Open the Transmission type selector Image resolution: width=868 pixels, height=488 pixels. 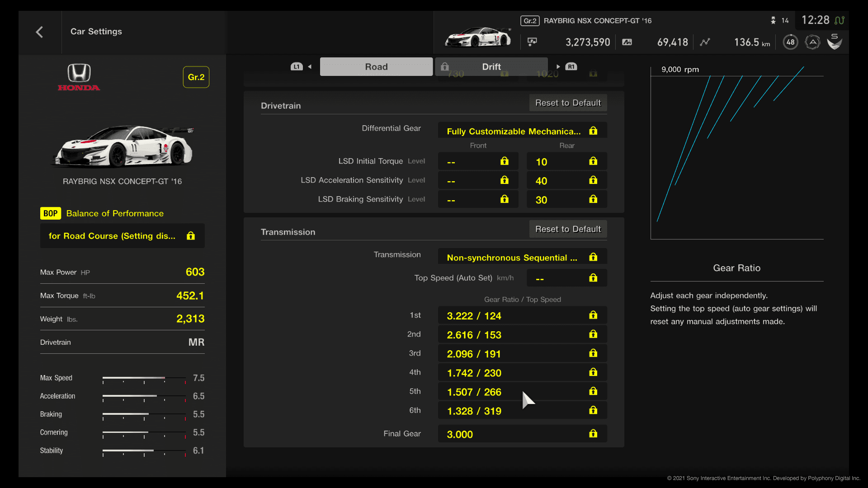click(x=522, y=257)
